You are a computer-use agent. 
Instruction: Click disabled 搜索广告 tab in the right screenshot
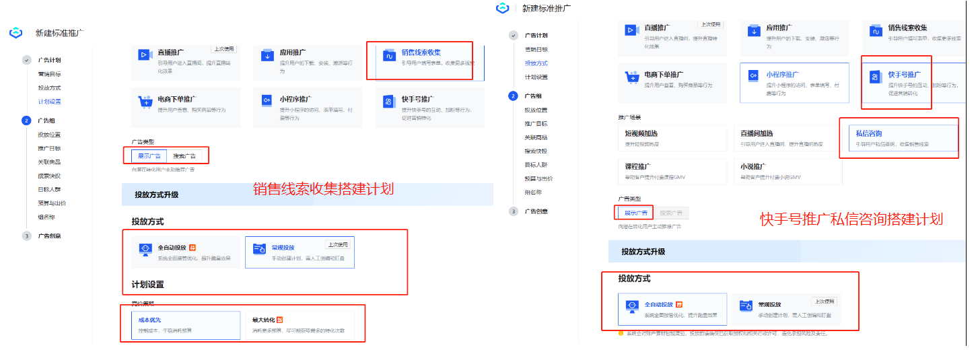tap(671, 213)
